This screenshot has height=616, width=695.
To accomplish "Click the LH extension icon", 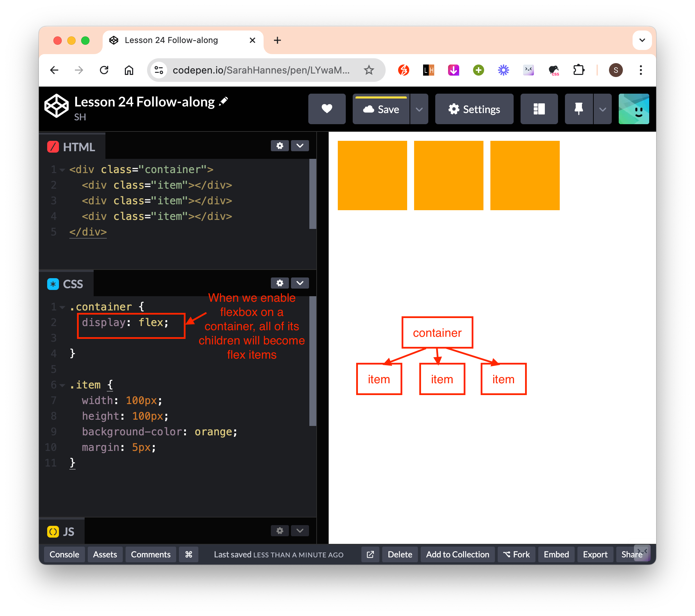I will click(429, 70).
